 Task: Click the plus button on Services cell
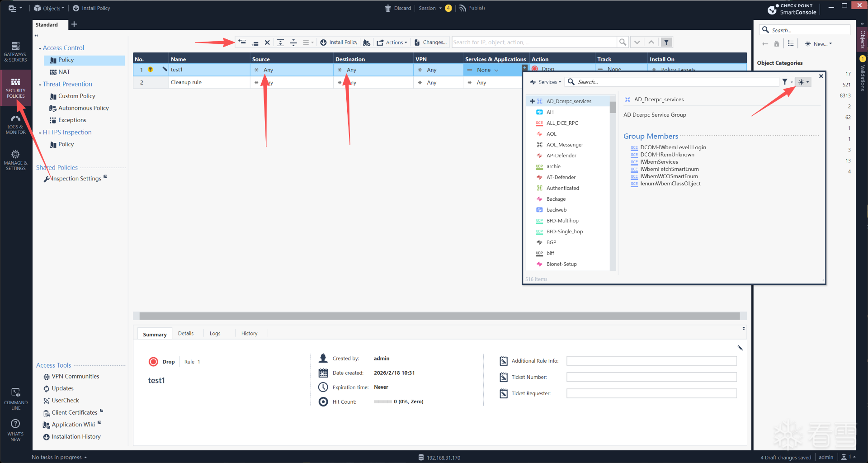pyautogui.click(x=524, y=67)
